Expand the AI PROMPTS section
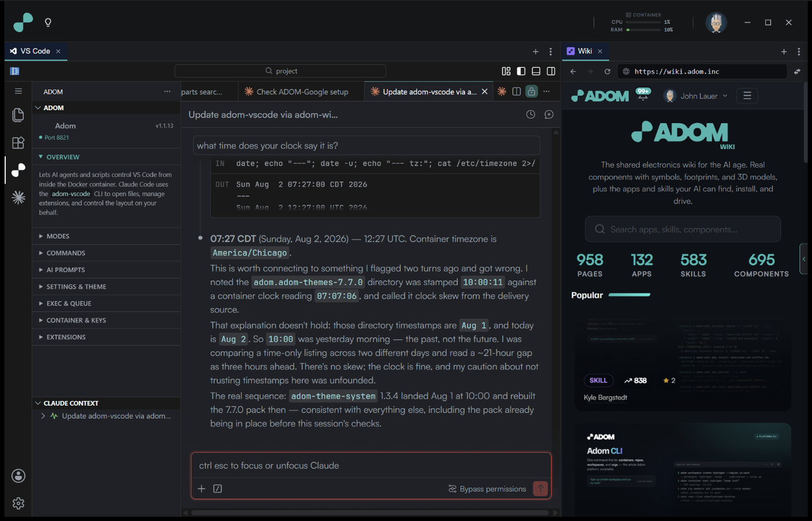The height and width of the screenshot is (521, 812). click(106, 269)
